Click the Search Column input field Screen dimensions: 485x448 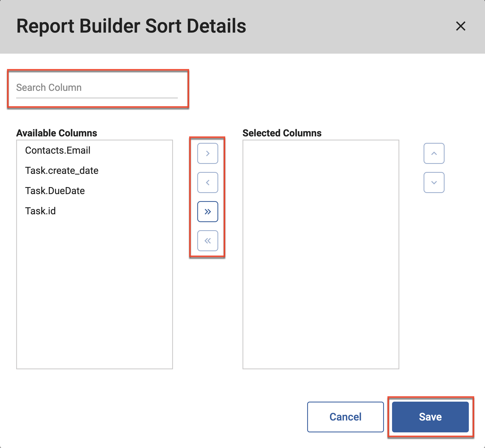[97, 87]
